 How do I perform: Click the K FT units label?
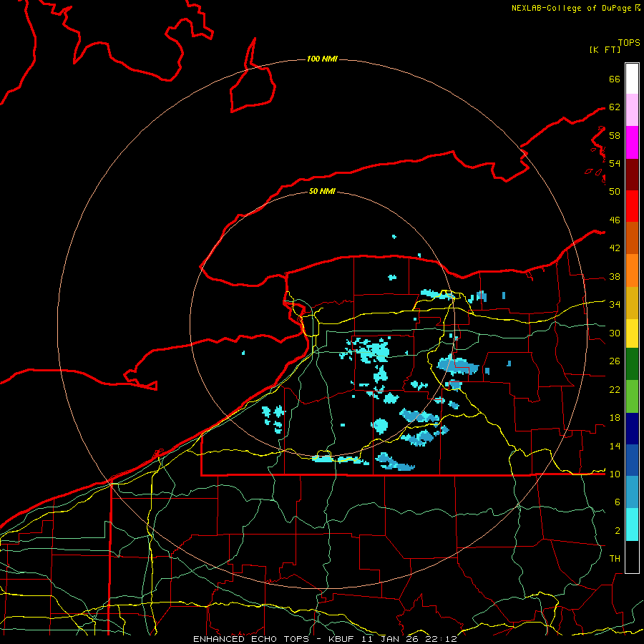click(605, 49)
